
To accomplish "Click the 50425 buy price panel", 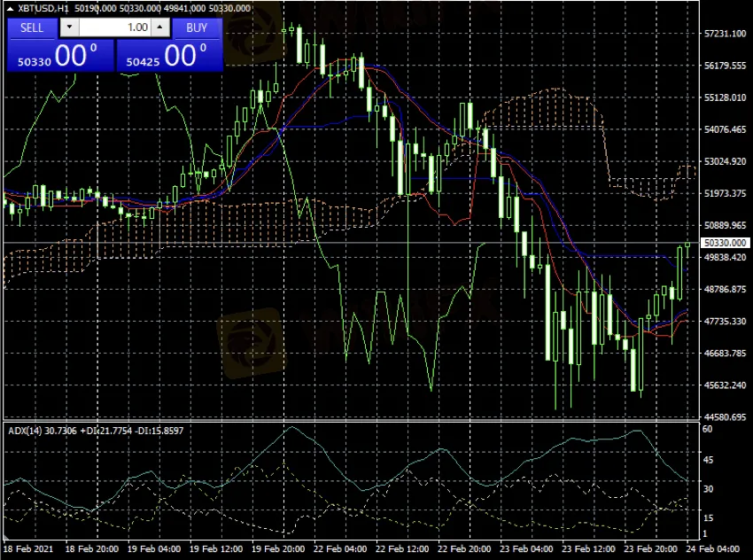I will pos(169,55).
